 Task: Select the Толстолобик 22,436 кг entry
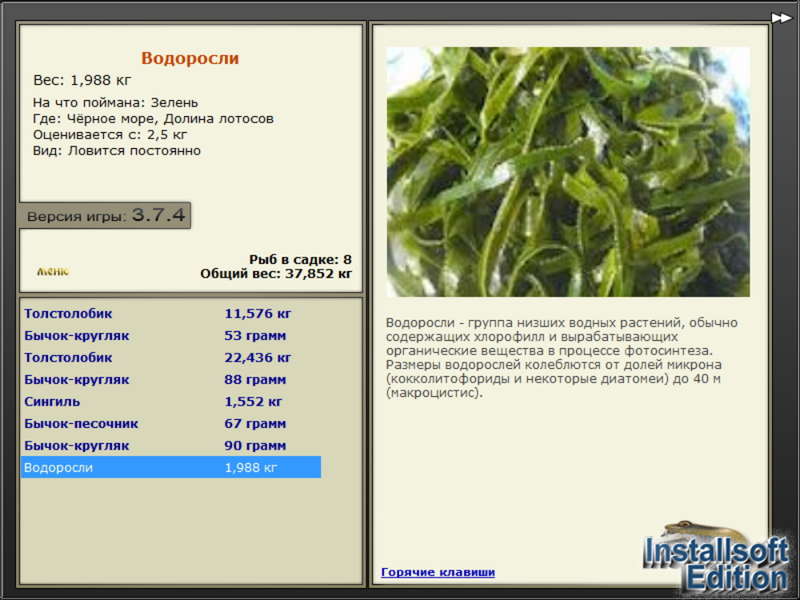pyautogui.click(x=171, y=357)
